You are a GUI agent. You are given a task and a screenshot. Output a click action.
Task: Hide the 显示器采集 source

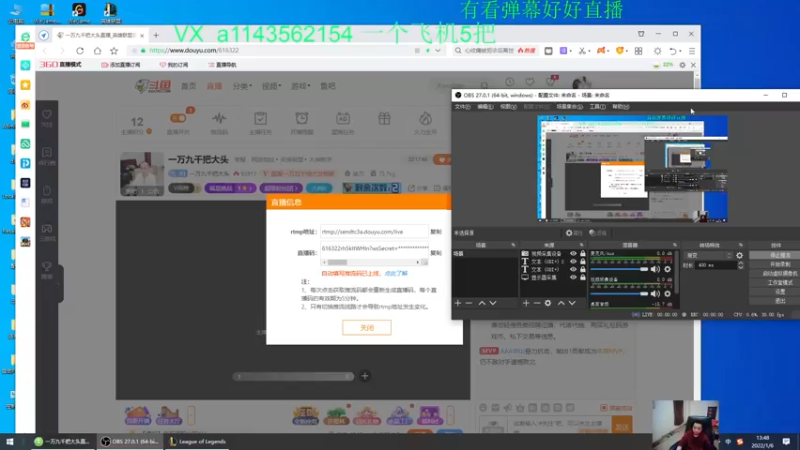tap(573, 278)
